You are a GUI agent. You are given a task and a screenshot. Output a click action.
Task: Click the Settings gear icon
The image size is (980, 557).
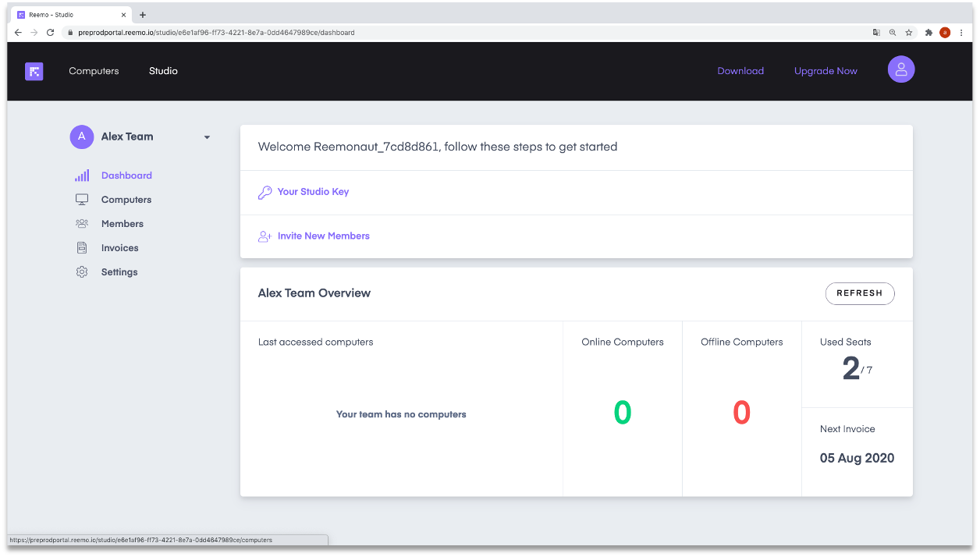pos(82,272)
